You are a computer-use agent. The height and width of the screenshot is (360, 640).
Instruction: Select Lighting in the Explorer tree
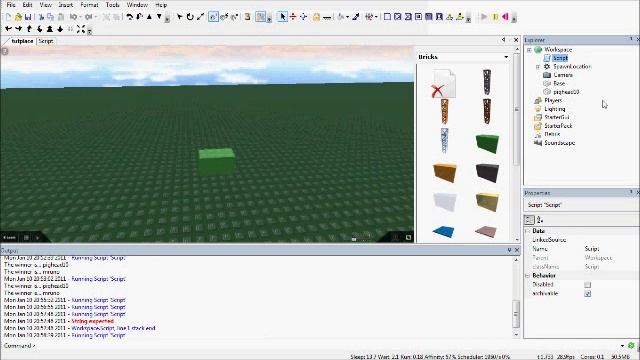pos(555,109)
